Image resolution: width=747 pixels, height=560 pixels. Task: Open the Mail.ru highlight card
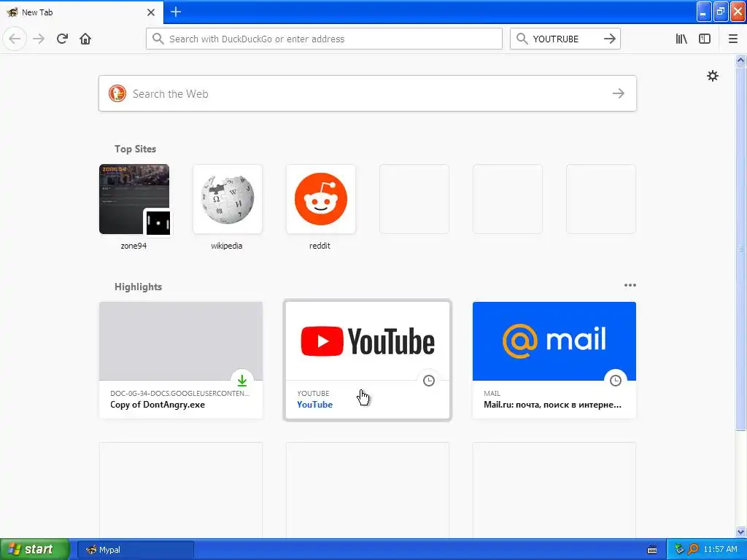tap(554, 360)
